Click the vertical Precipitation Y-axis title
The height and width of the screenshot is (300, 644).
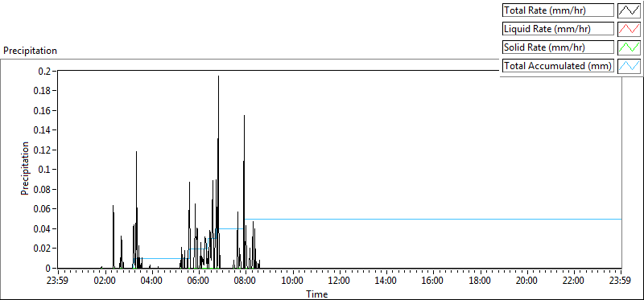[25, 168]
